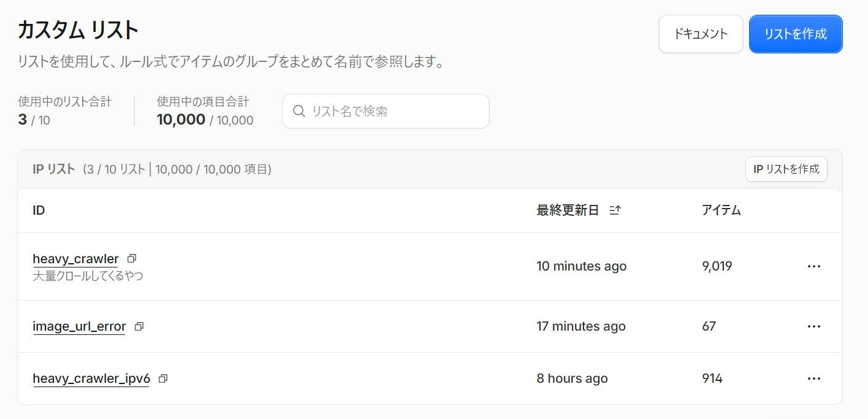Select the 10 minutes ago timestamp
This screenshot has height=419, width=868.
coord(582,266)
